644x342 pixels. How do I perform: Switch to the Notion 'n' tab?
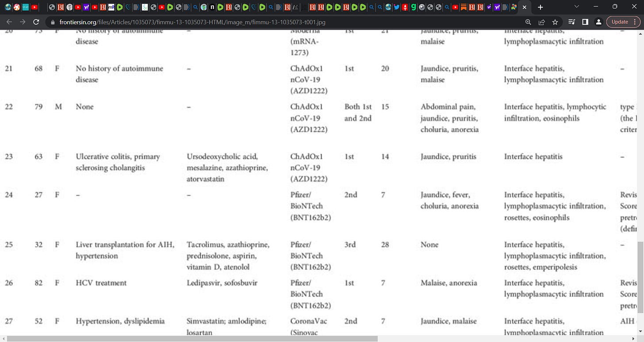pyautogui.click(x=212, y=7)
